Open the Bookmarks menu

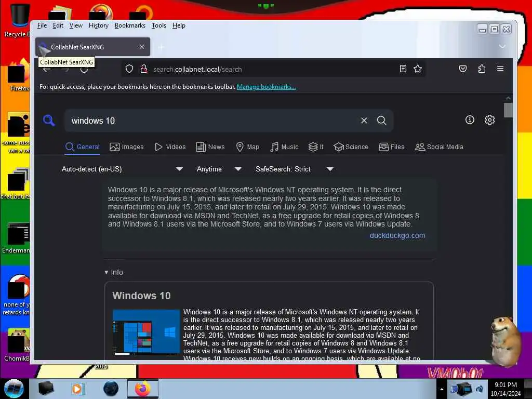(x=130, y=25)
